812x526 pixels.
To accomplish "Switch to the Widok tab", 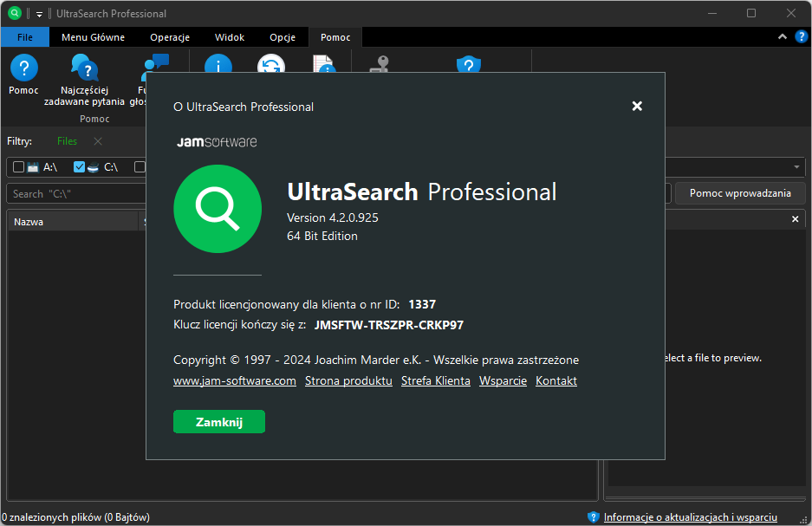I will click(x=230, y=37).
